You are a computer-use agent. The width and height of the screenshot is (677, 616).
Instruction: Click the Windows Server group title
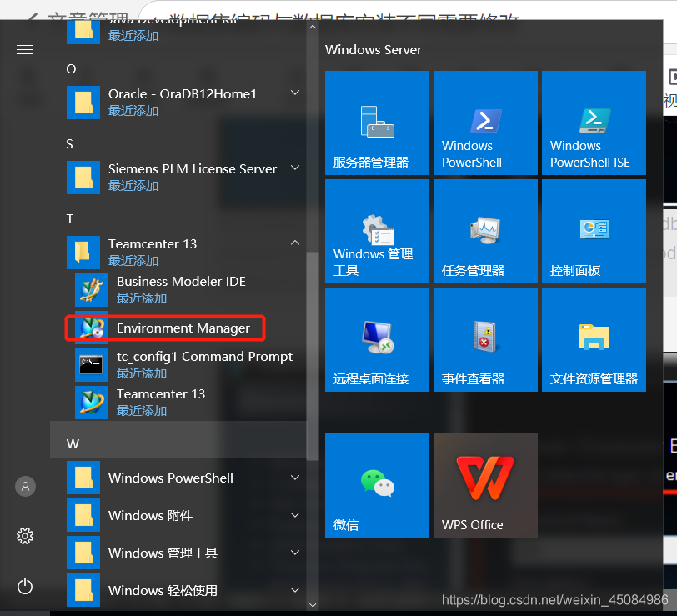tap(373, 50)
